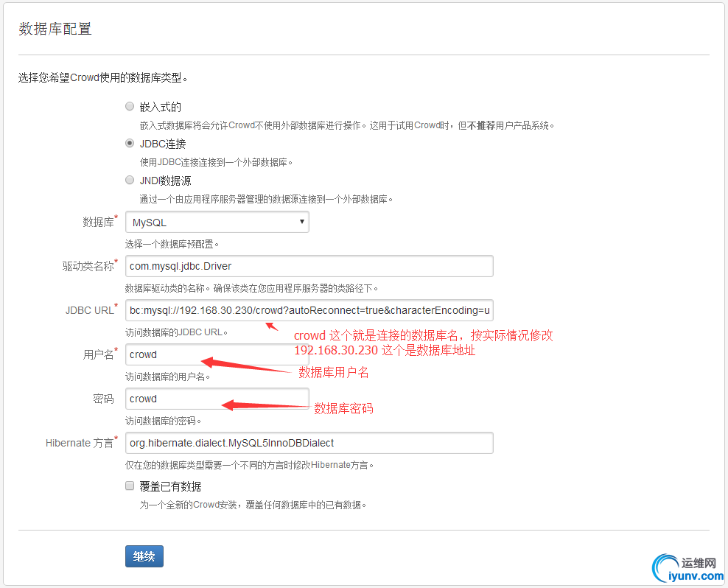
Task: Click the driver class help text starting 数据库驱动类的名称
Action: [x=252, y=288]
